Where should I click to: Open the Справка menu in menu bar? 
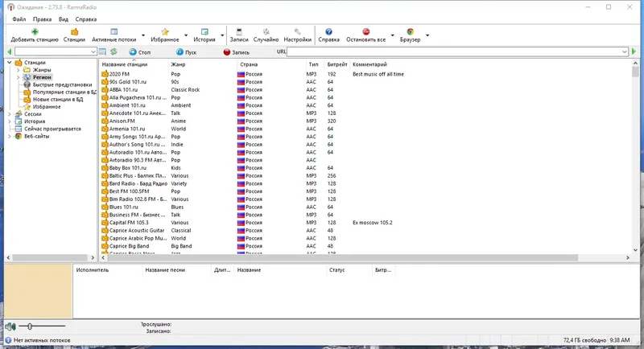pyautogui.click(x=86, y=19)
